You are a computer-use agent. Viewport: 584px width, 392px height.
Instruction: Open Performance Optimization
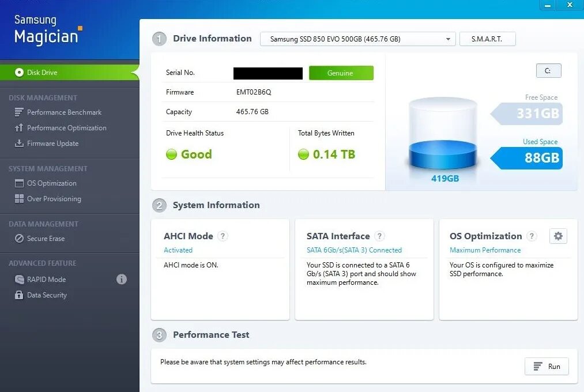(67, 128)
